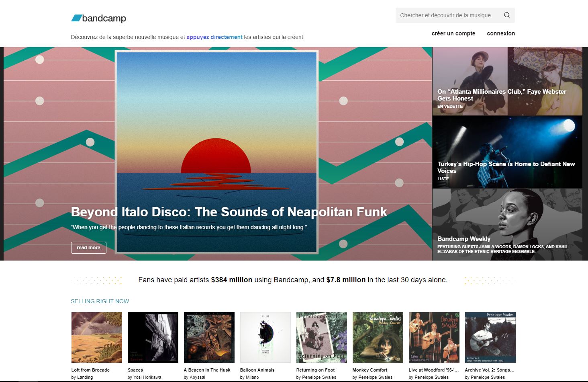Click the Archive Vol. 2: Songs title
588x382 pixels.
[x=490, y=370]
